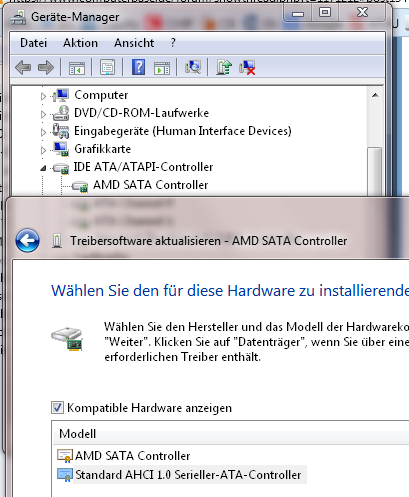Open the Datei menu
This screenshot has width=409, height=497.
click(33, 43)
